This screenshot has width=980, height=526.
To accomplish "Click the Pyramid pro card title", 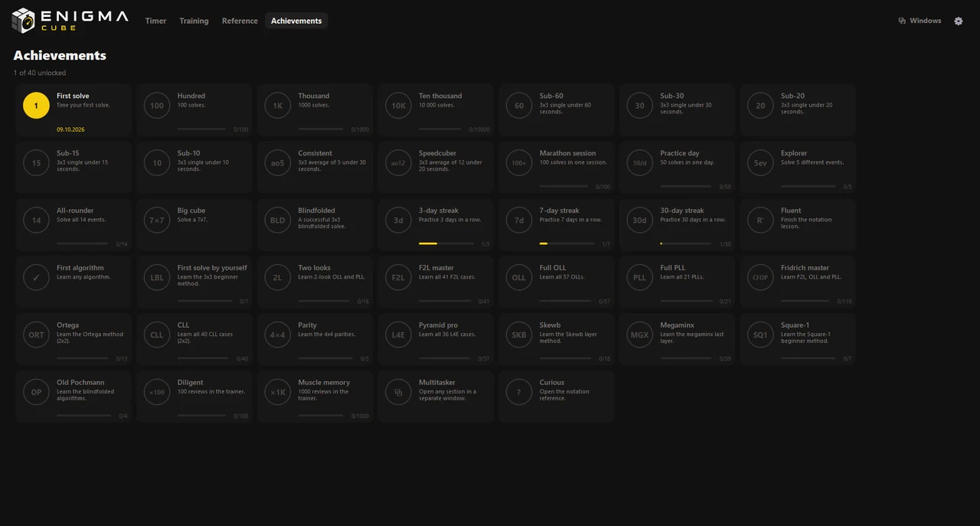I will [x=439, y=325].
